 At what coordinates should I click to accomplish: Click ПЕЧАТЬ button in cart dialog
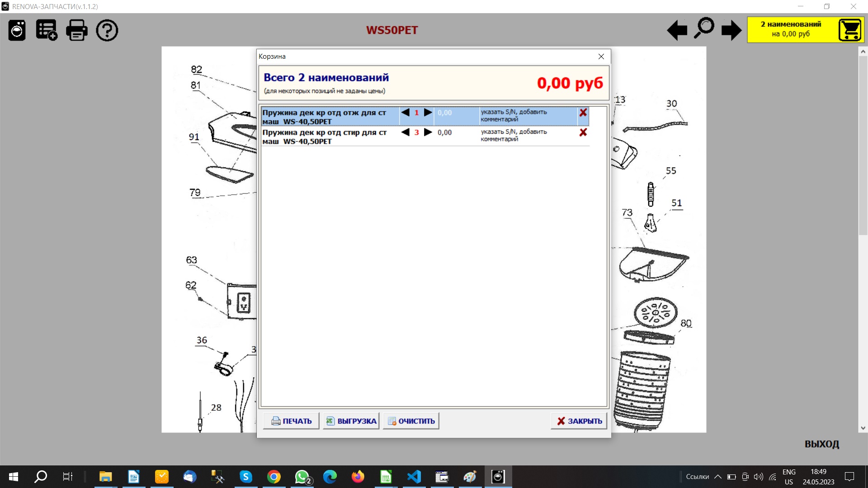coord(291,421)
